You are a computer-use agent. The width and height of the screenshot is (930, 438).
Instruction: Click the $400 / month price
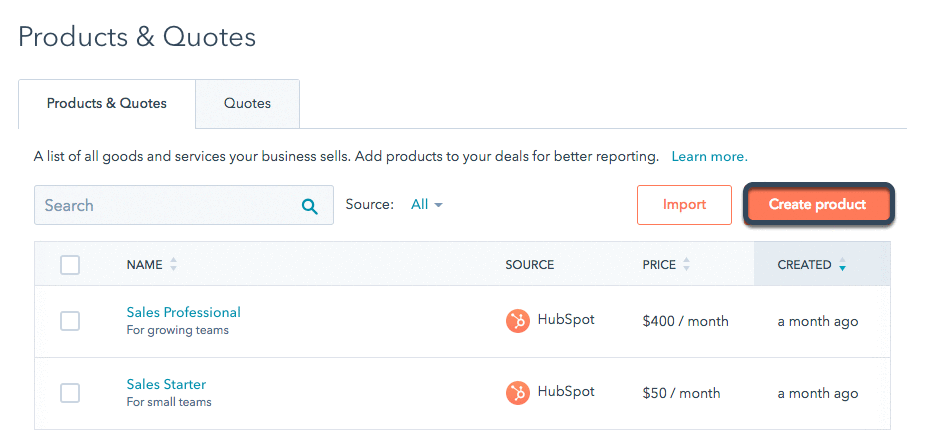685,321
